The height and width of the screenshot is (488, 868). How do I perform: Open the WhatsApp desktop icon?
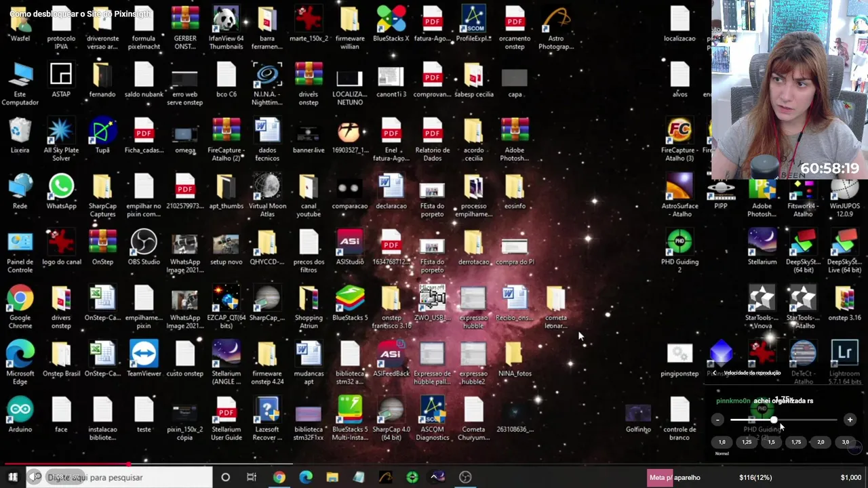pos(61,192)
